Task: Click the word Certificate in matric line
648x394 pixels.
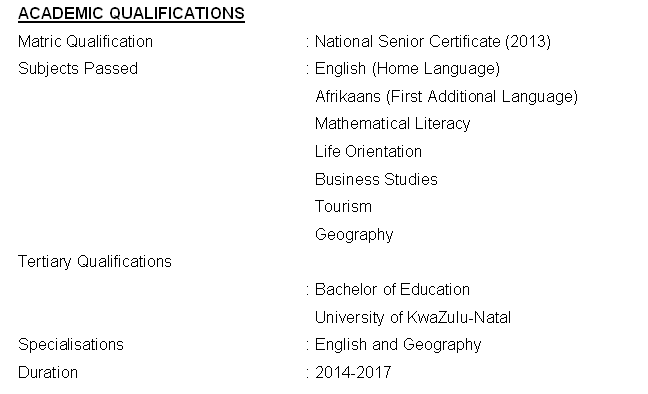Action: tap(465, 42)
